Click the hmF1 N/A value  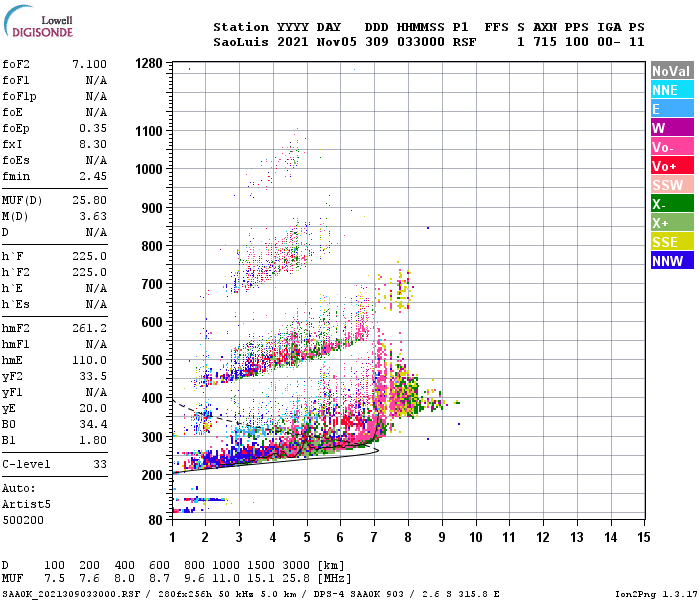[x=96, y=344]
